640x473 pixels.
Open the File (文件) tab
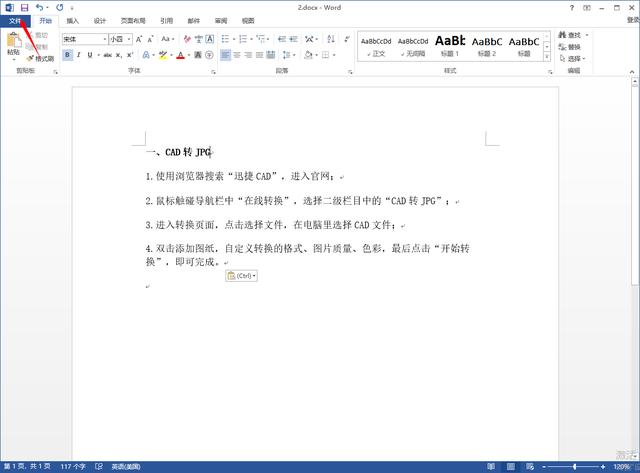[15, 21]
